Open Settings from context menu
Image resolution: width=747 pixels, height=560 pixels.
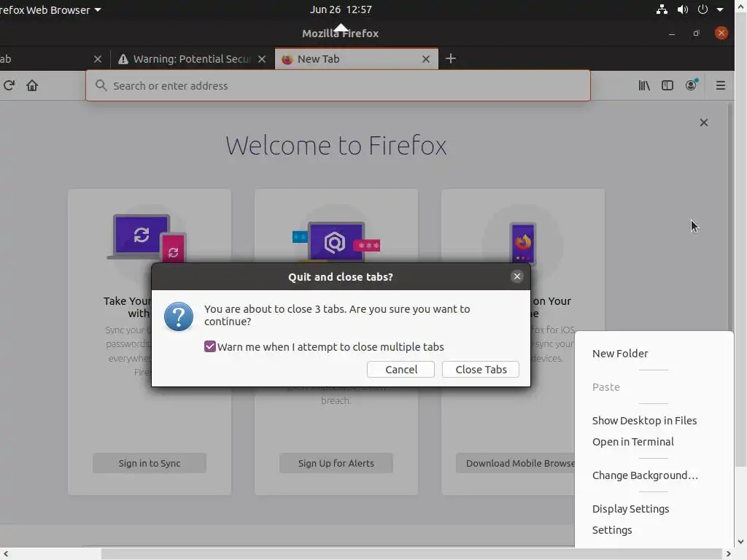612,530
